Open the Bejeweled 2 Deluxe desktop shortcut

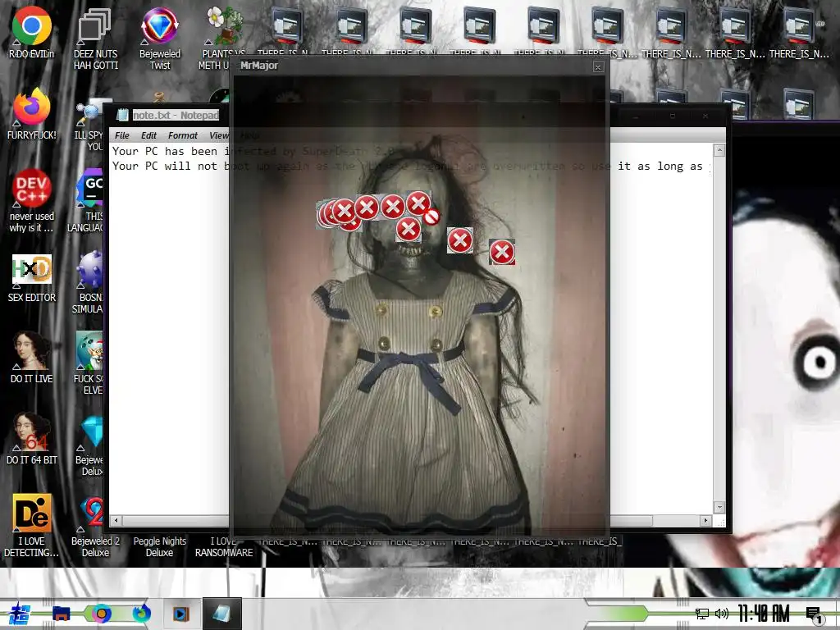coord(92,513)
